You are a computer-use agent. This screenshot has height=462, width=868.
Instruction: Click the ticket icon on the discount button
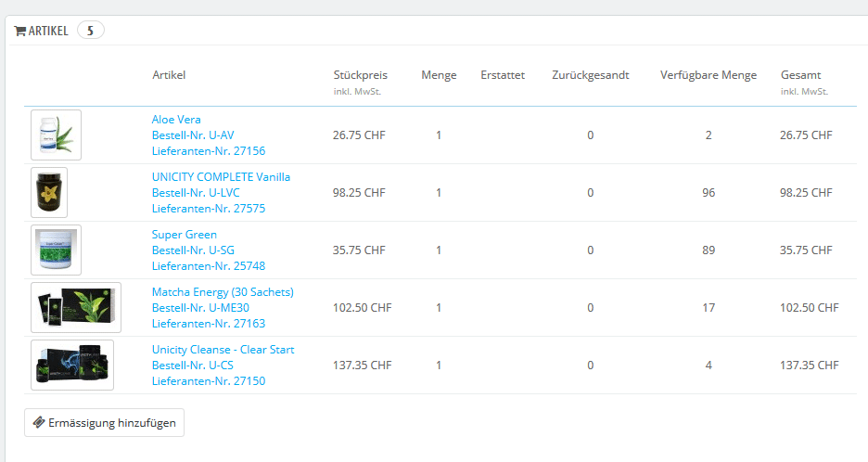tap(38, 423)
